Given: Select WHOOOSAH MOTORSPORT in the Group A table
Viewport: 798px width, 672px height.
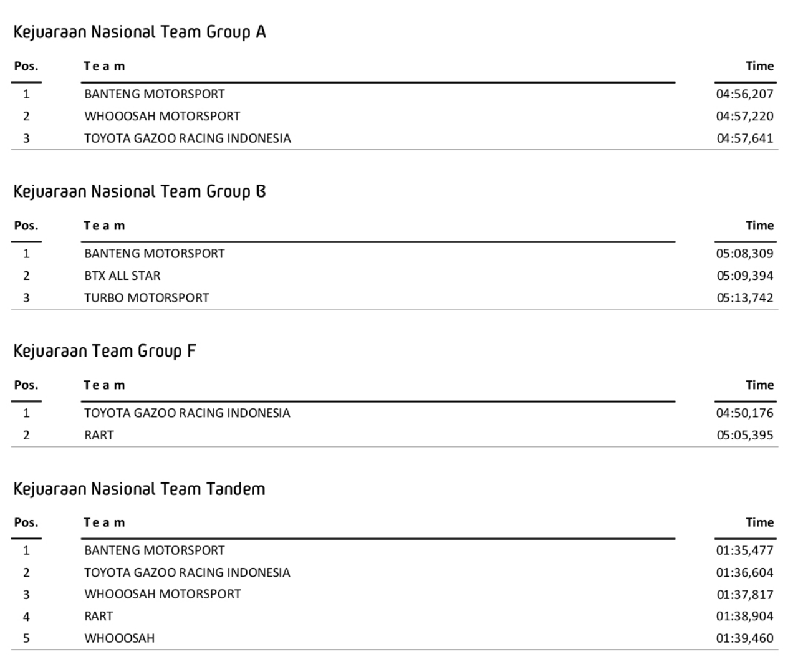Looking at the screenshot, I should click(x=162, y=116).
